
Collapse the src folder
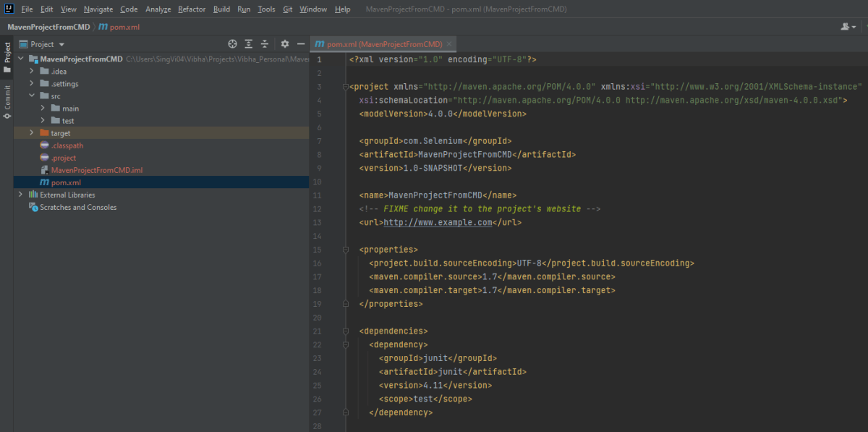pyautogui.click(x=31, y=96)
